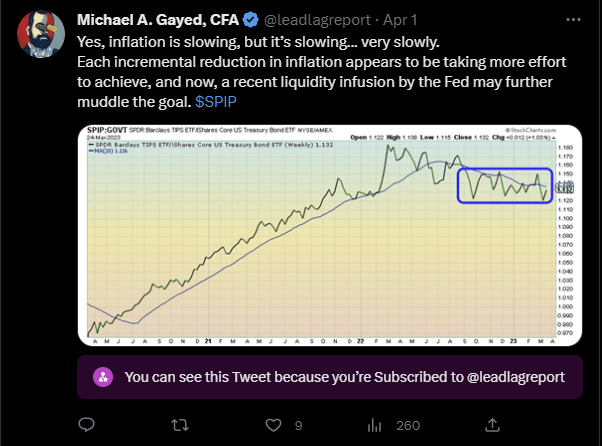Click the Michael A. Gayed, CFA name

pyautogui.click(x=158, y=20)
